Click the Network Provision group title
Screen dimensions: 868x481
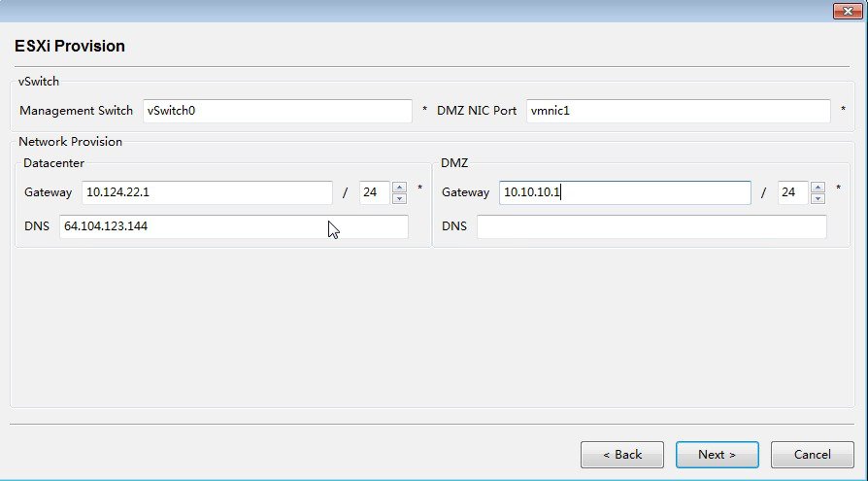coord(70,142)
